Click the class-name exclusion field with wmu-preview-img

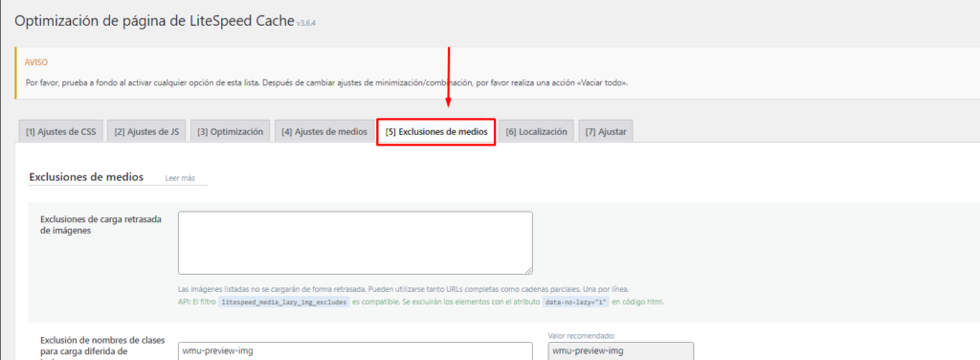coord(355,350)
